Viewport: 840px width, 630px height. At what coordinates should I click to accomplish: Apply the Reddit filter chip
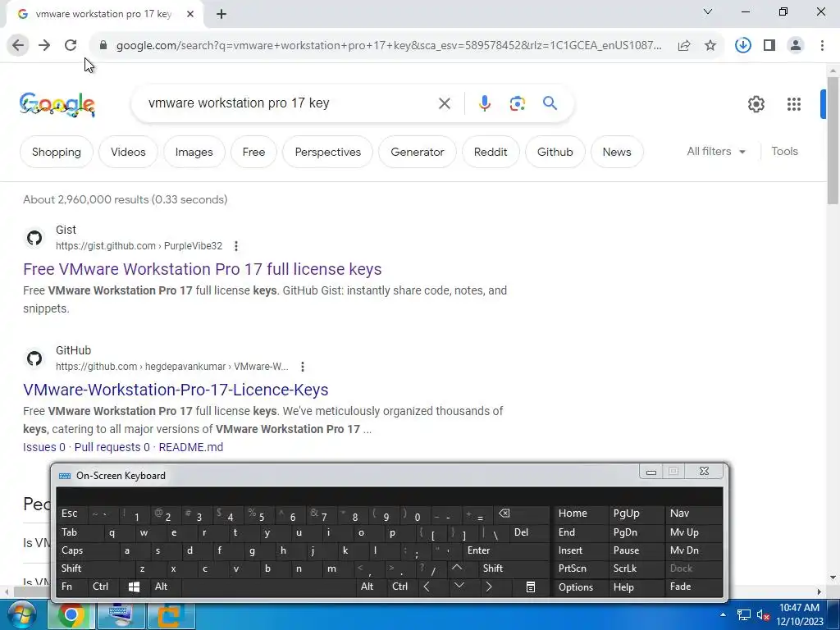tap(491, 152)
